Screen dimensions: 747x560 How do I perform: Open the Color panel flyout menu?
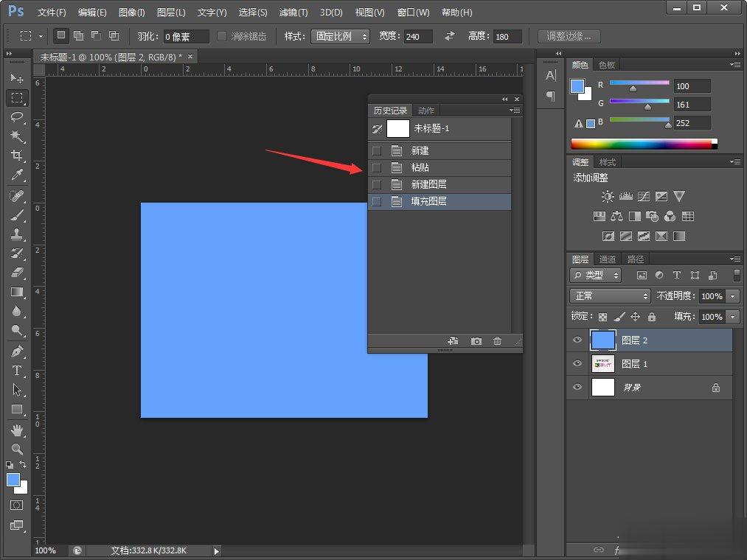click(x=735, y=64)
